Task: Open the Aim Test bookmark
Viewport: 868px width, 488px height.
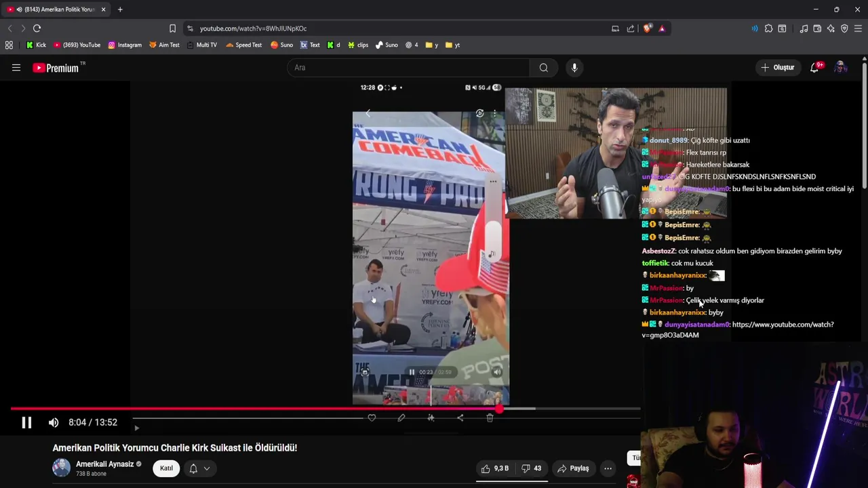Action: click(x=164, y=45)
